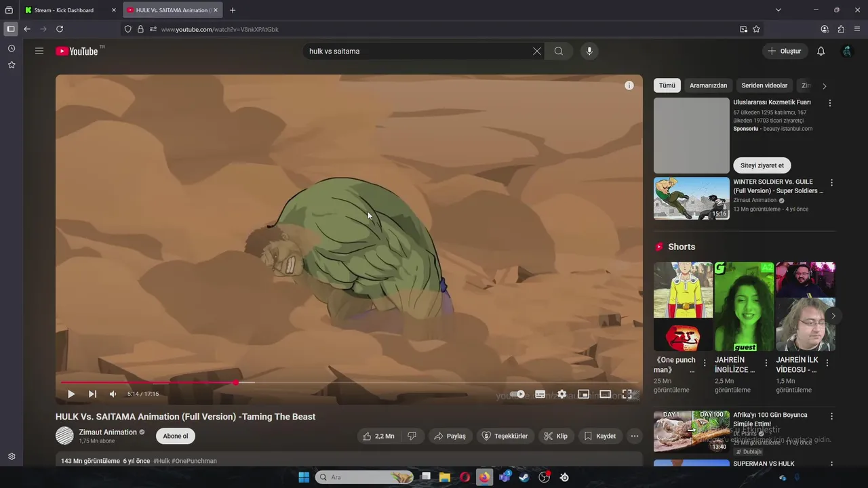This screenshot has height=488, width=868.
Task: Open the Steam icon in the taskbar
Action: [524, 477]
